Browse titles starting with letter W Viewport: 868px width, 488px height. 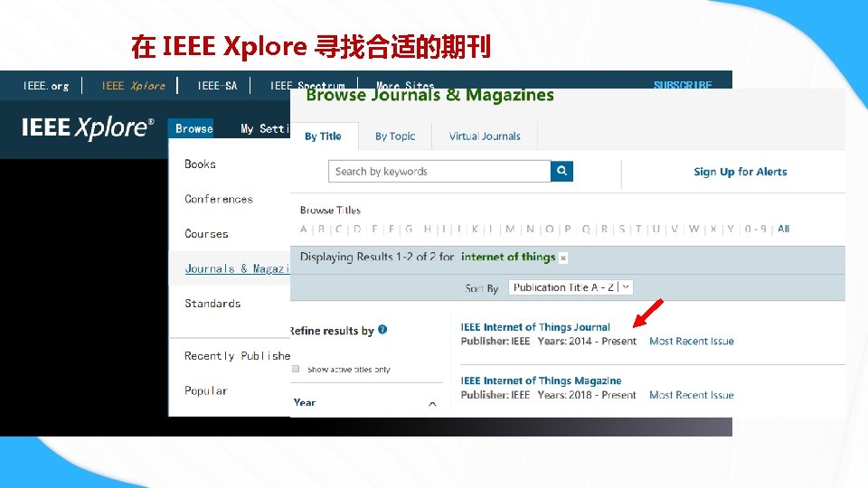(693, 229)
